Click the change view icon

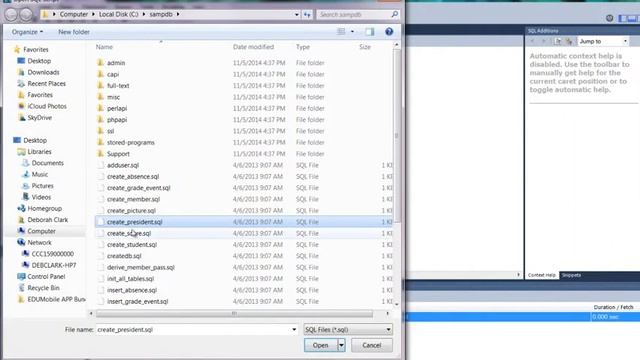[x=341, y=31]
